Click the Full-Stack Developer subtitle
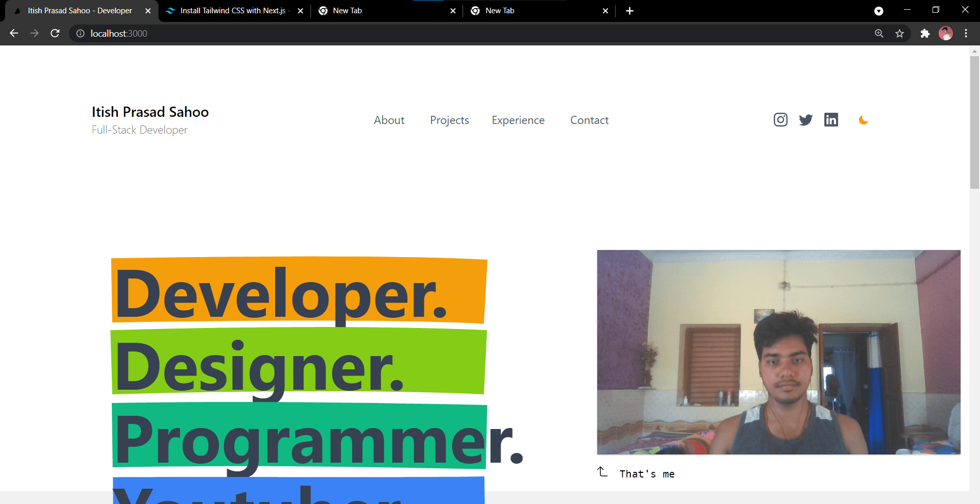The height and width of the screenshot is (504, 980). coord(139,130)
